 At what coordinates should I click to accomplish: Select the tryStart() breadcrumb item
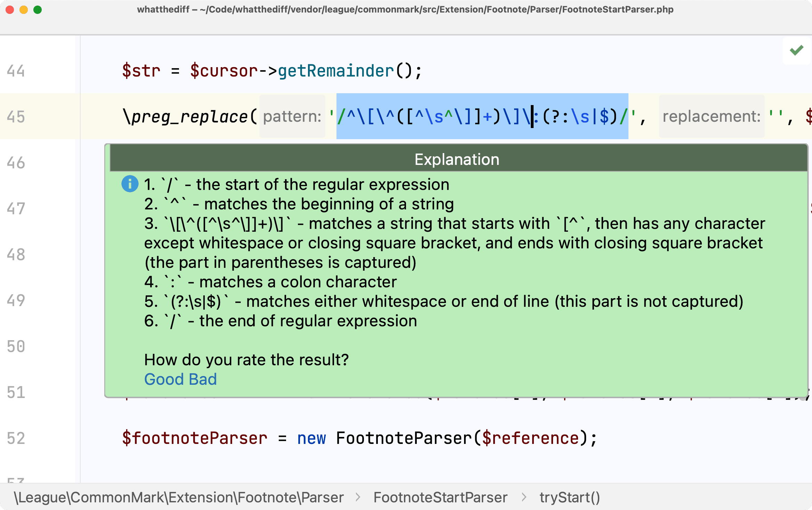pyautogui.click(x=570, y=497)
